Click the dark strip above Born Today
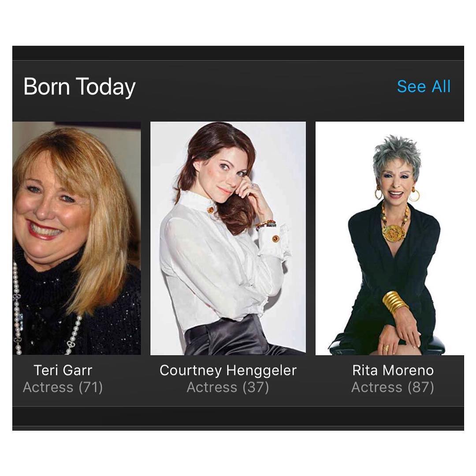The height and width of the screenshot is (476, 476). tap(238, 53)
